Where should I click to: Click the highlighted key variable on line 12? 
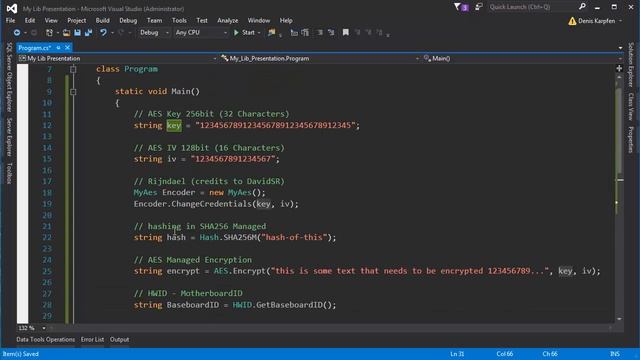point(173,125)
